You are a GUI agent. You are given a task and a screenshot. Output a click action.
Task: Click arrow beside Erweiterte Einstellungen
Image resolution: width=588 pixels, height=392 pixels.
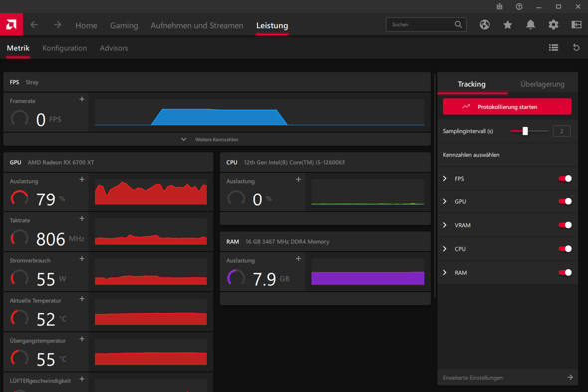click(570, 377)
